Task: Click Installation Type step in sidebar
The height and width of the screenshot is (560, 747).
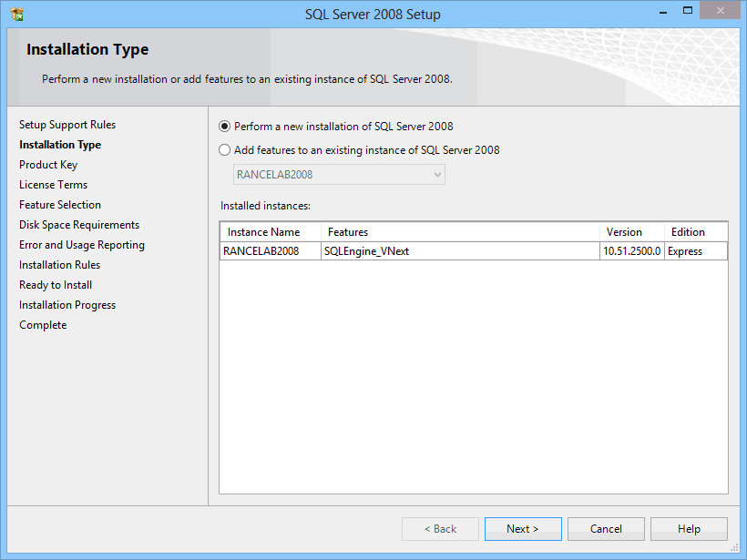Action: pyautogui.click(x=60, y=145)
